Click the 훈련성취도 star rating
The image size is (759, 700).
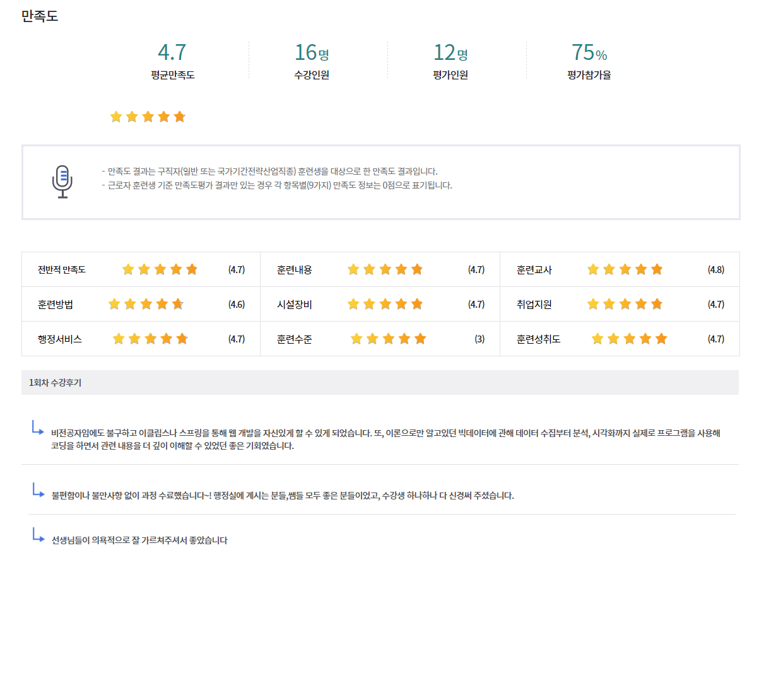[x=629, y=339]
